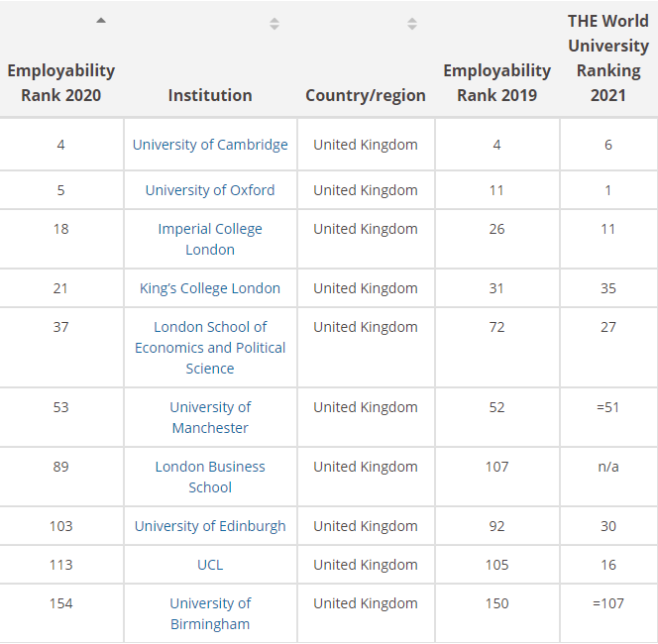658x644 pixels.
Task: Select rank 2020 cell '5' for Oxford
Action: click(60, 190)
